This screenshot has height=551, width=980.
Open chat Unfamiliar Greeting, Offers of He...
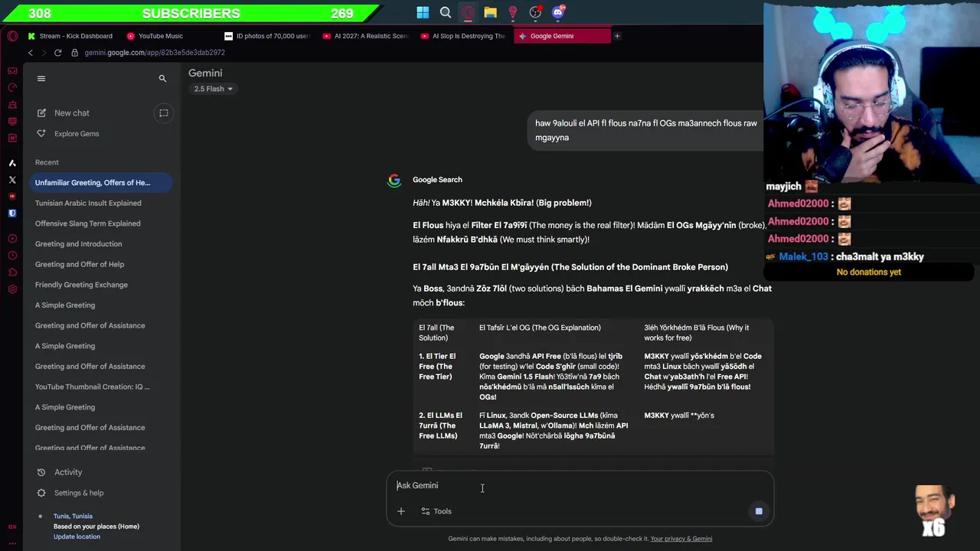(101, 182)
